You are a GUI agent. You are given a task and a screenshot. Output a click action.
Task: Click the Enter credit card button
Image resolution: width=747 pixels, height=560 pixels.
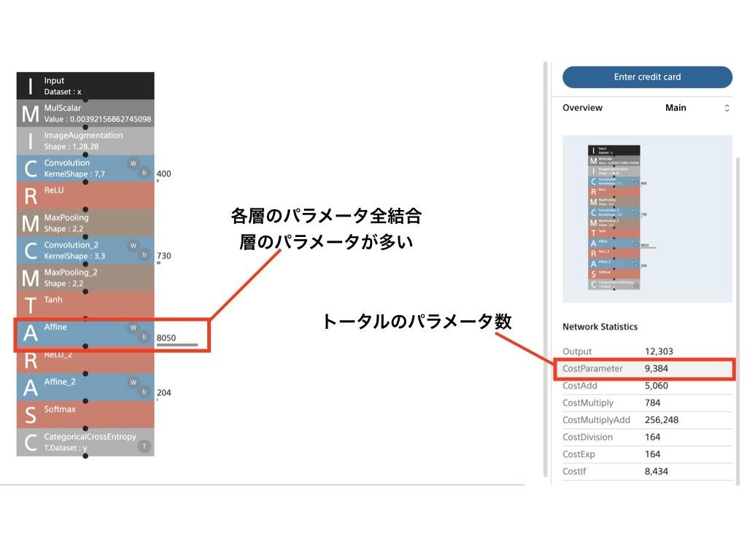click(646, 77)
